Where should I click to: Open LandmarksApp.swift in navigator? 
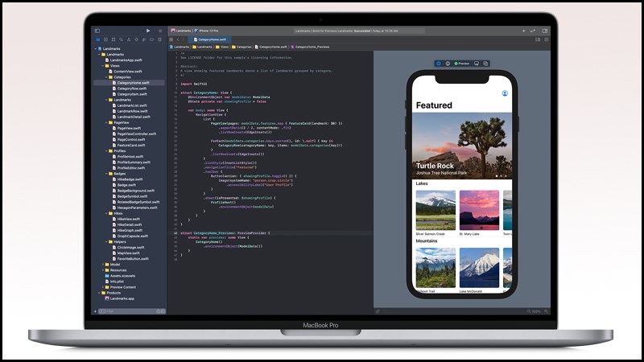(123, 60)
